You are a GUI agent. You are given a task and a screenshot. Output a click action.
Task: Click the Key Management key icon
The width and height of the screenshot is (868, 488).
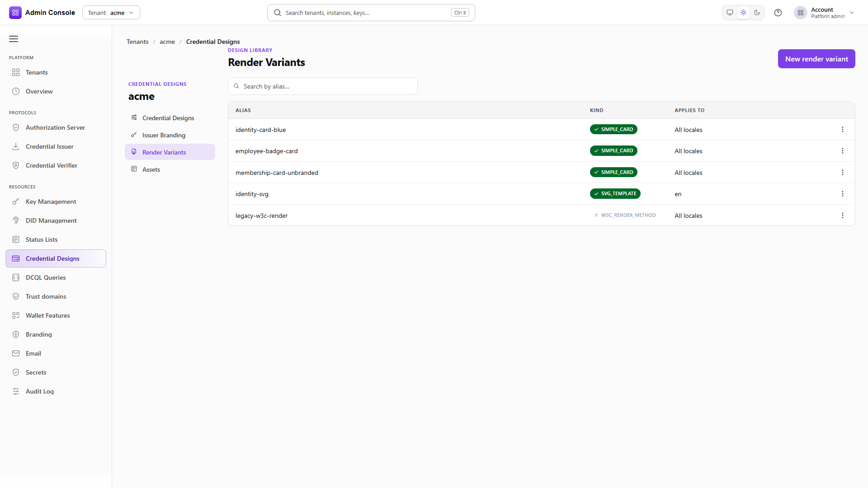16,202
